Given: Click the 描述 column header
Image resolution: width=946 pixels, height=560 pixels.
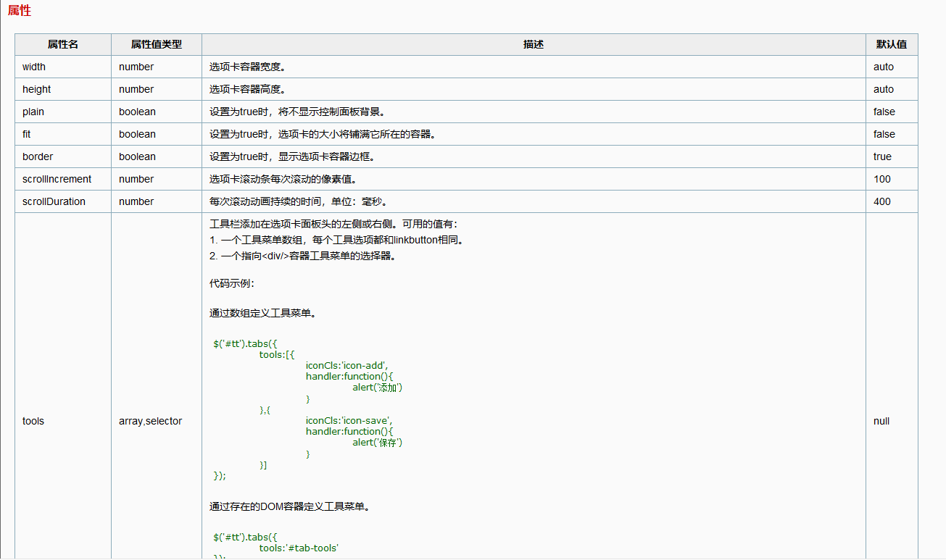Looking at the screenshot, I should tap(534, 44).
